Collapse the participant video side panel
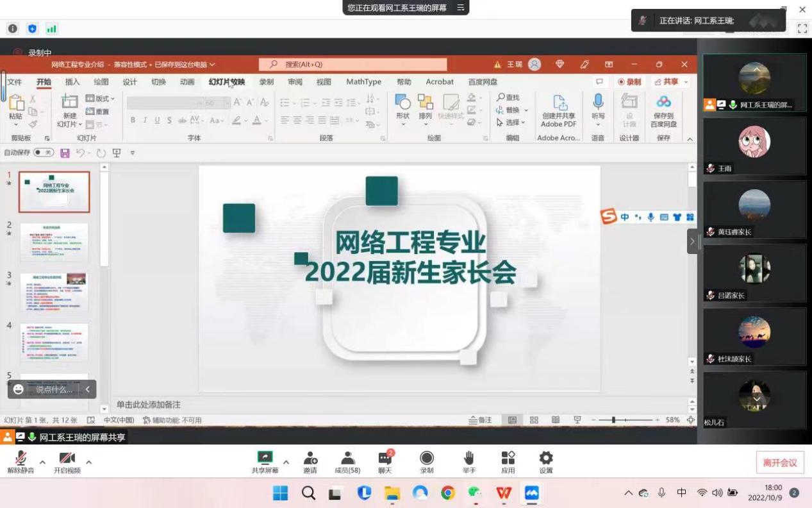 tap(692, 242)
